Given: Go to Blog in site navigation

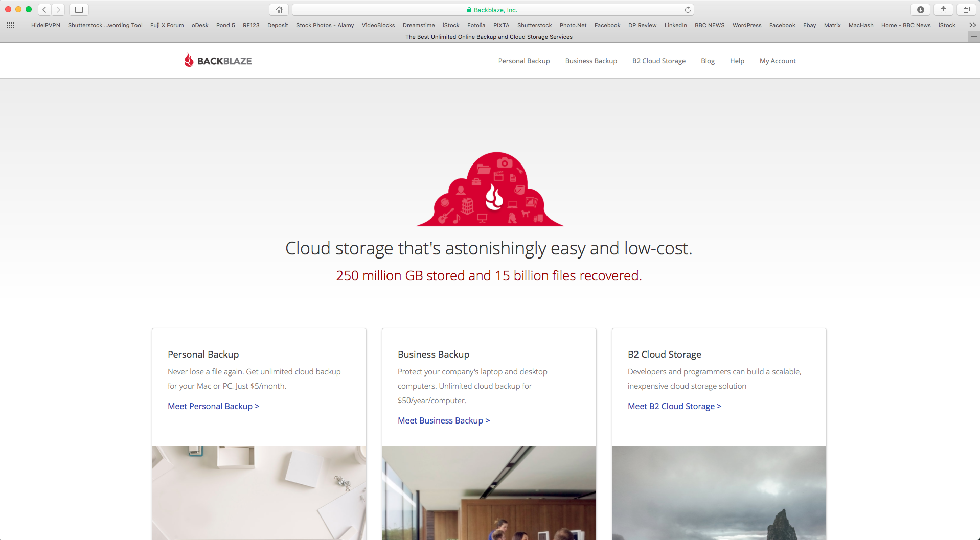Looking at the screenshot, I should (708, 61).
